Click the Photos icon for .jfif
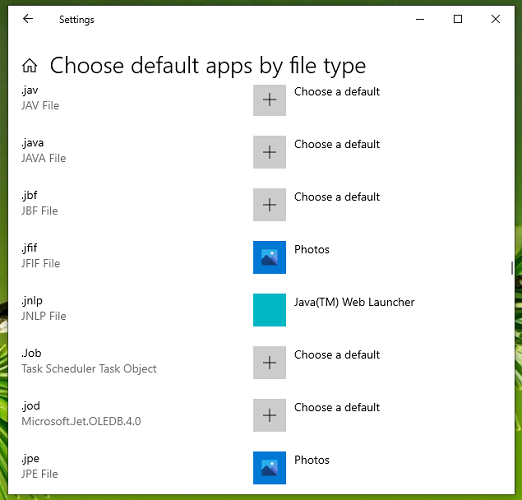Image resolution: width=522 pixels, height=500 pixels. [x=269, y=257]
